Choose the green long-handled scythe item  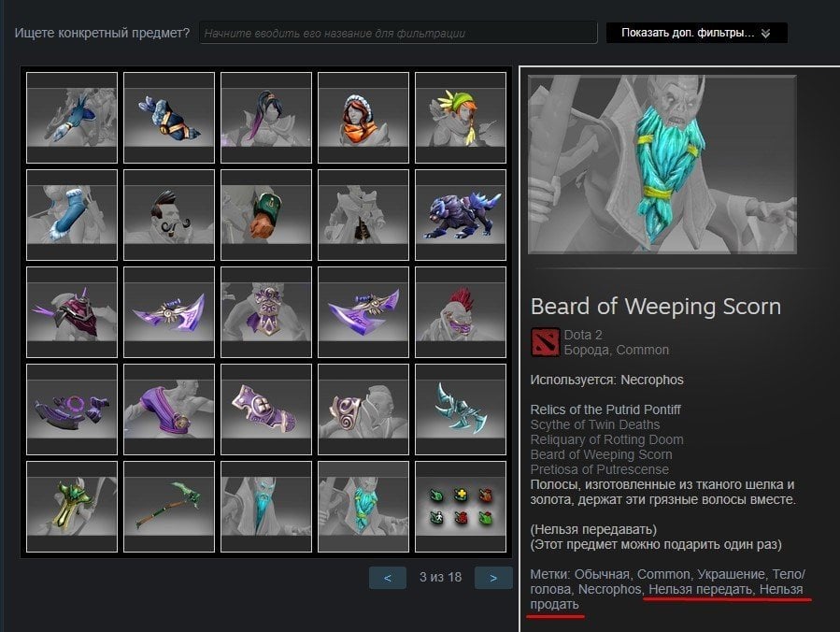[169, 507]
